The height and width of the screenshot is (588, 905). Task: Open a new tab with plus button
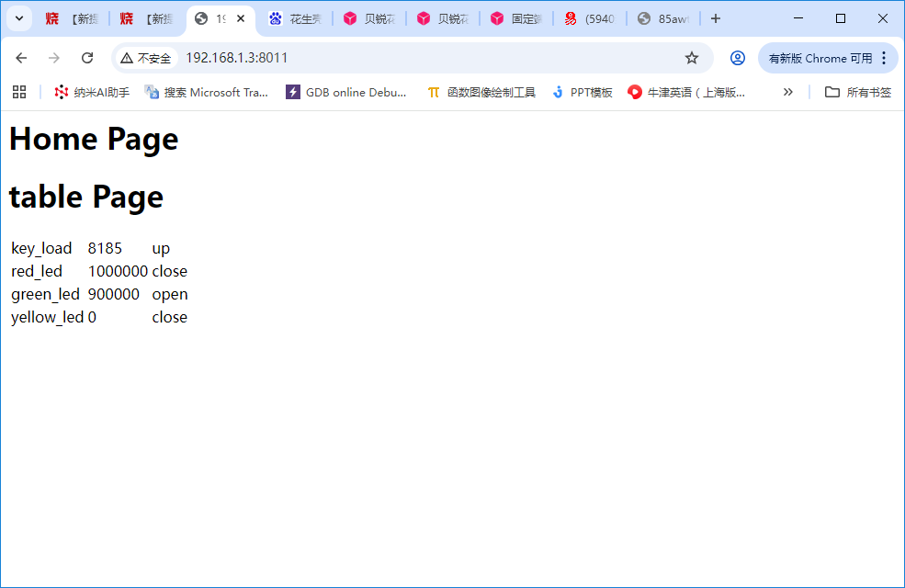716,18
